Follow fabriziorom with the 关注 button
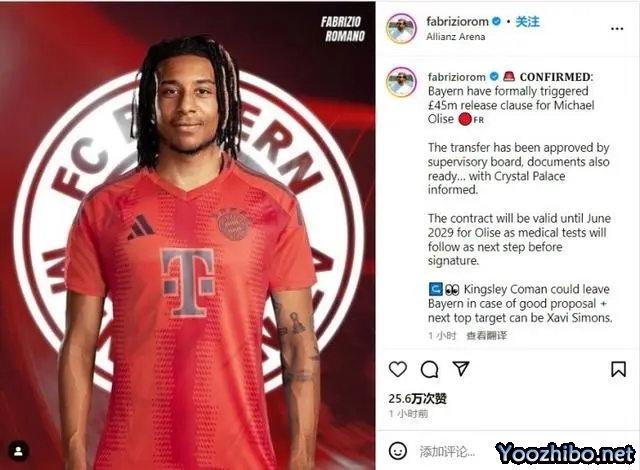Image resolution: width=640 pixels, height=470 pixels. pos(527,21)
